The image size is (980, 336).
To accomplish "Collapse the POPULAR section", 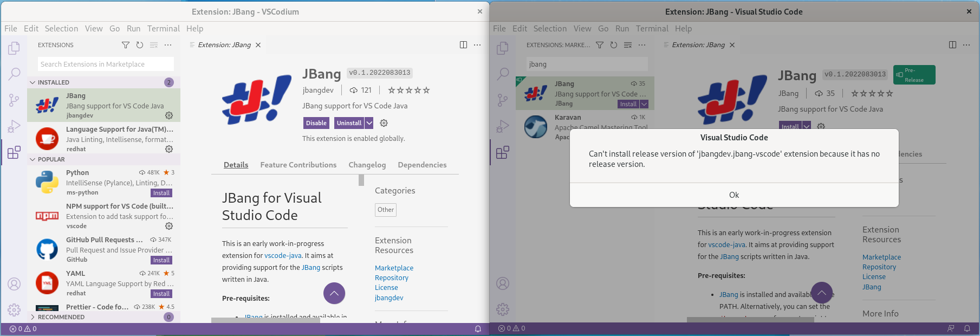I will [x=103, y=159].
